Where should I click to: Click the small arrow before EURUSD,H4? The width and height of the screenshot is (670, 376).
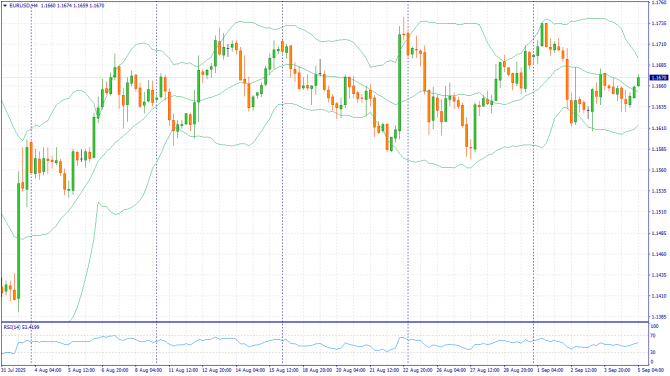coord(5,6)
